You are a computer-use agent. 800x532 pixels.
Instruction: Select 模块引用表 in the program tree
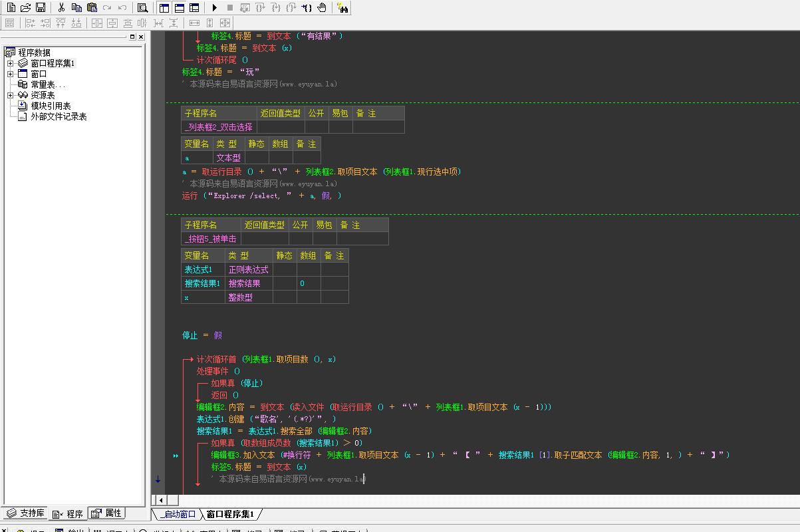coord(51,106)
